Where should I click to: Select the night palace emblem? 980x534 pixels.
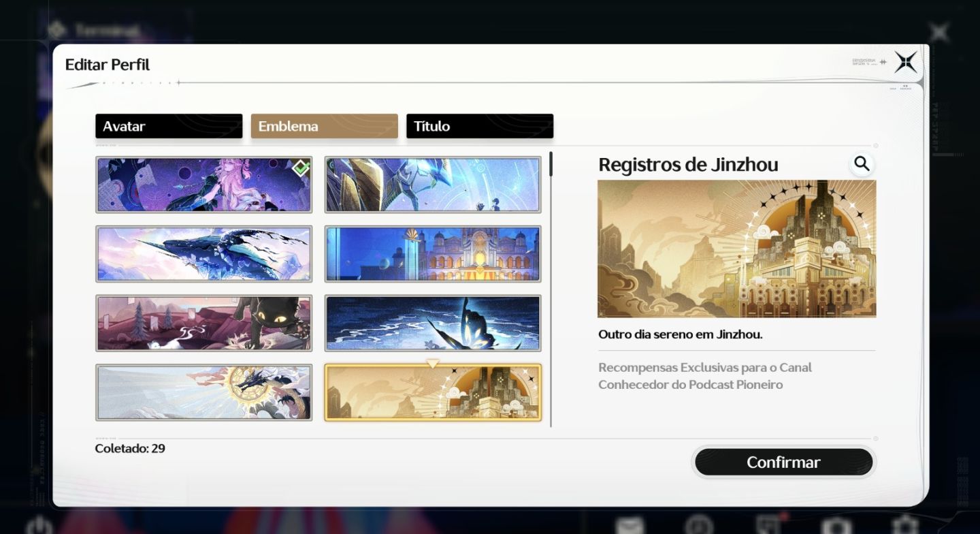pyautogui.click(x=433, y=253)
